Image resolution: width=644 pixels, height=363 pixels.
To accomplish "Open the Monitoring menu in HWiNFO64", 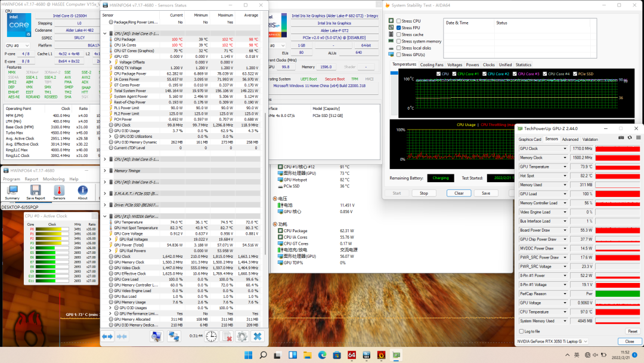I will (x=54, y=179).
